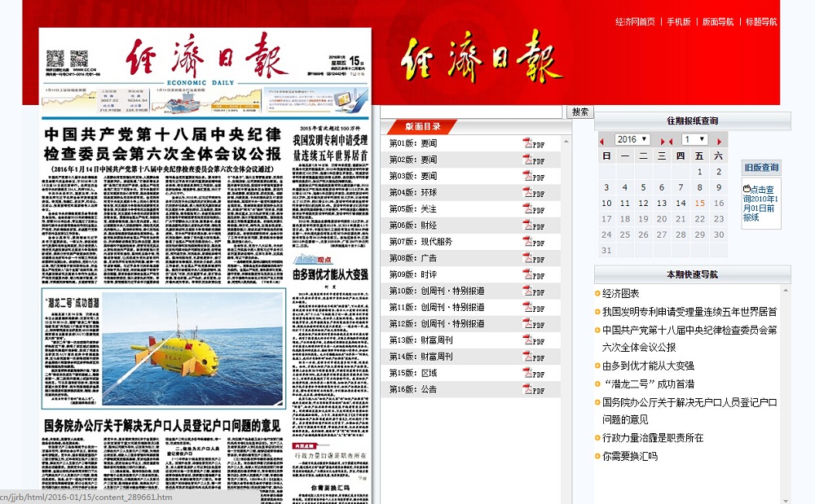Viewport: 815px width, 504px height.
Task: Open the month dropdown showing 1
Action: 695,139
